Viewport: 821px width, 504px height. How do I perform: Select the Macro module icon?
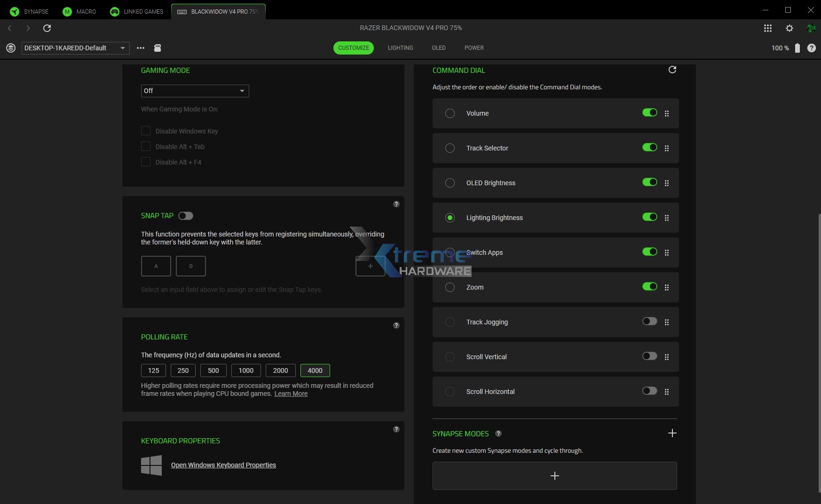click(67, 11)
